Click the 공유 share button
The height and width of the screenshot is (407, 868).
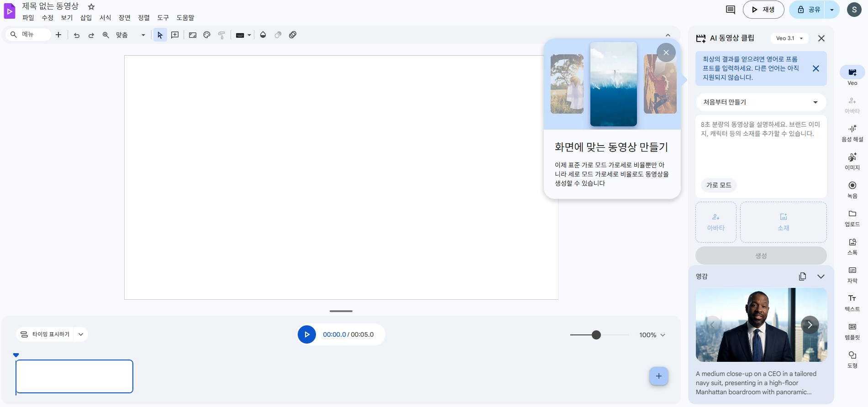pos(808,10)
